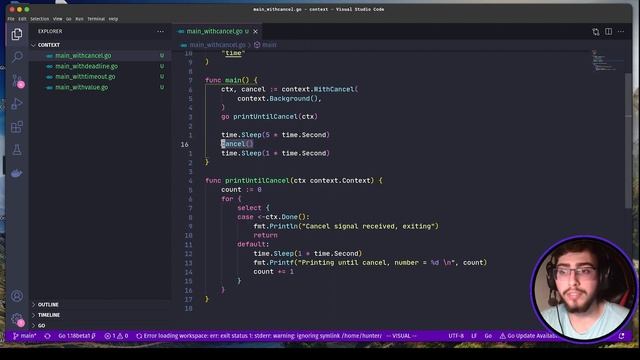This screenshot has width=640, height=360.
Task: Expand the TIMELINE section
Action: (x=100, y=315)
